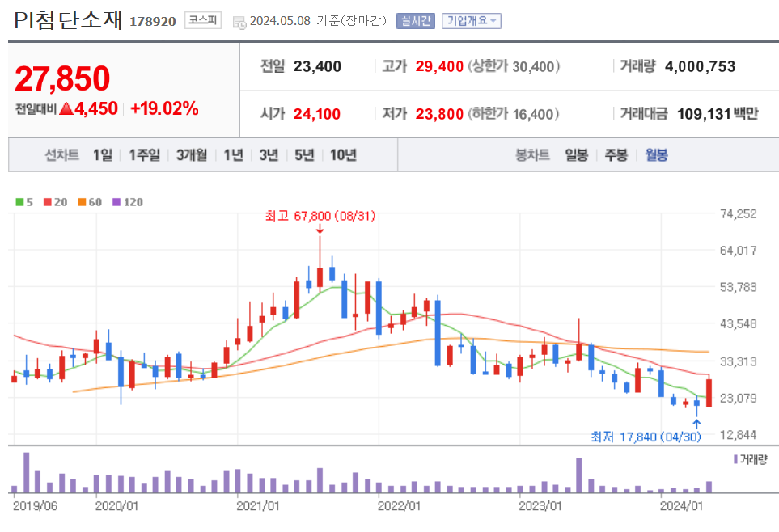This screenshot has height=532, width=779.
Task: Click the red up-triangle next to 4,450
Action: 66,109
